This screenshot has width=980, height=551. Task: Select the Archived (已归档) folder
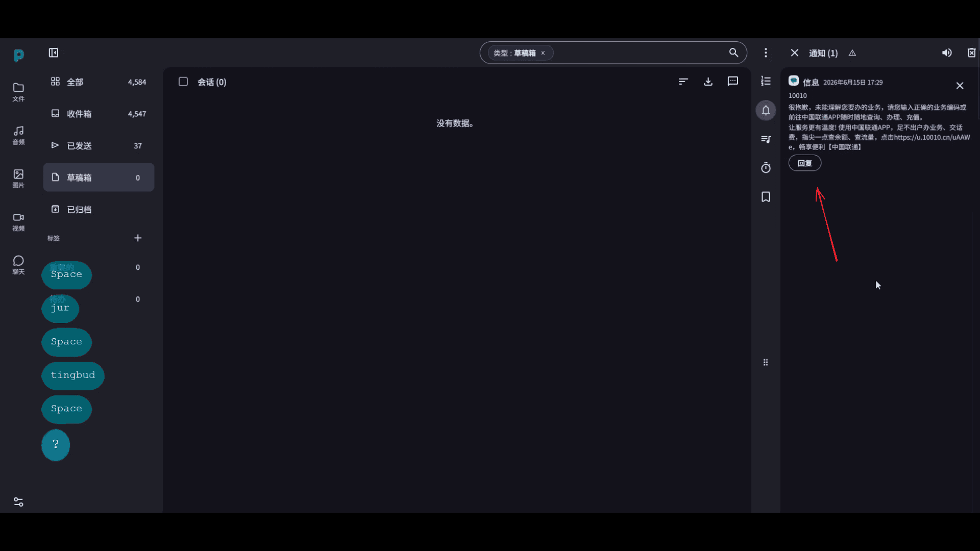[99, 209]
